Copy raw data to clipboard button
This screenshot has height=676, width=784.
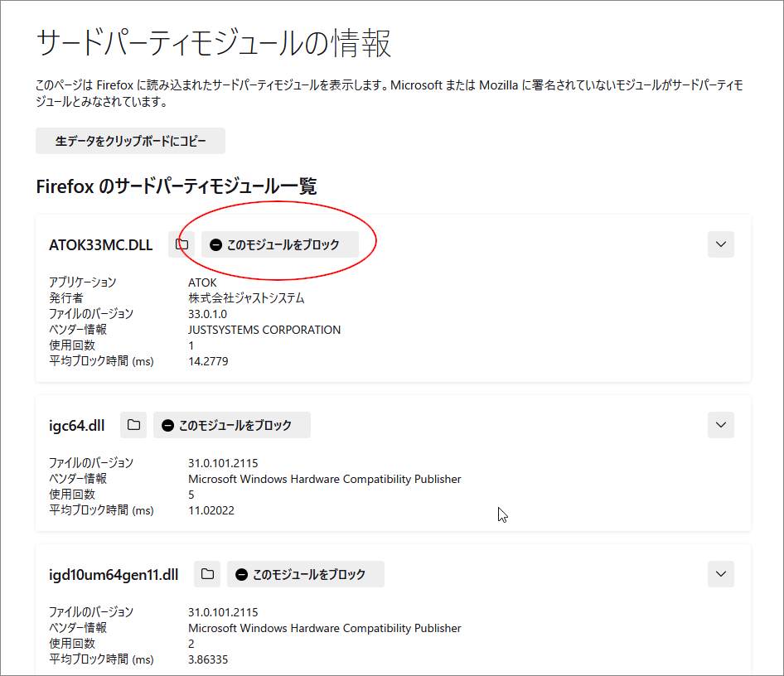(130, 141)
